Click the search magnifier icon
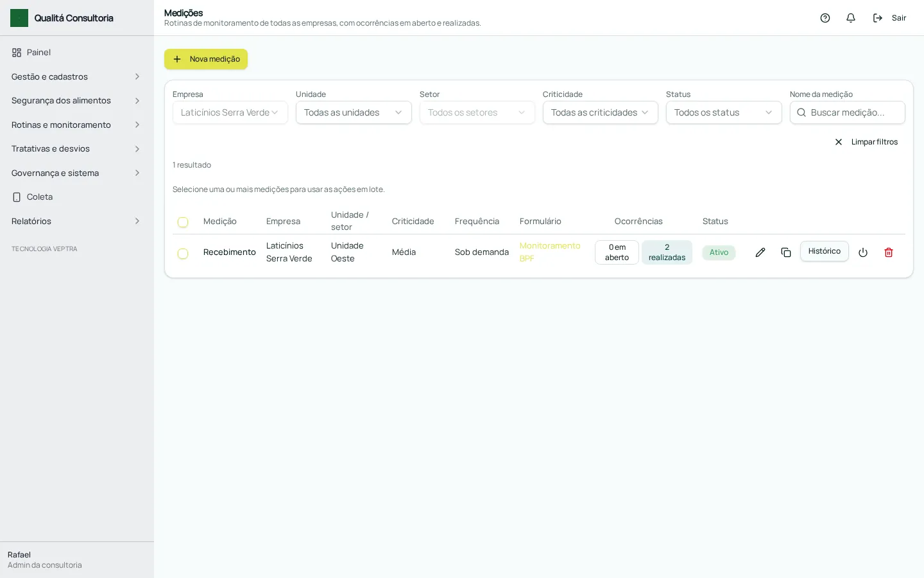The width and height of the screenshot is (924, 578). click(x=801, y=112)
